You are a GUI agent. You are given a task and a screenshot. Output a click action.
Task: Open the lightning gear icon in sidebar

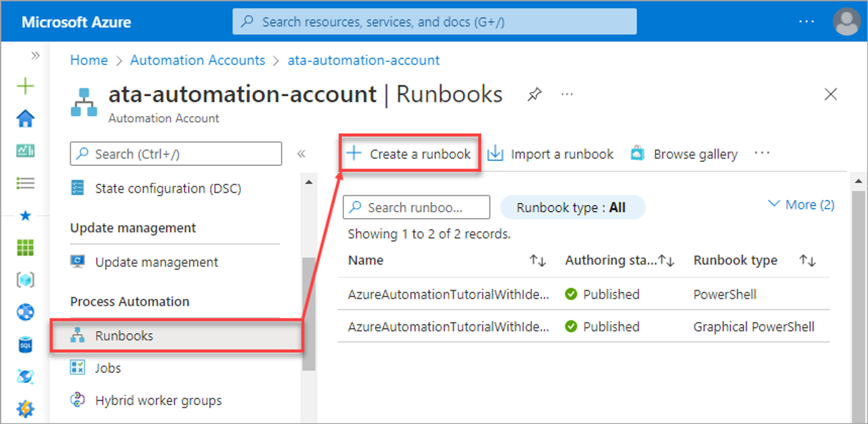(x=25, y=409)
